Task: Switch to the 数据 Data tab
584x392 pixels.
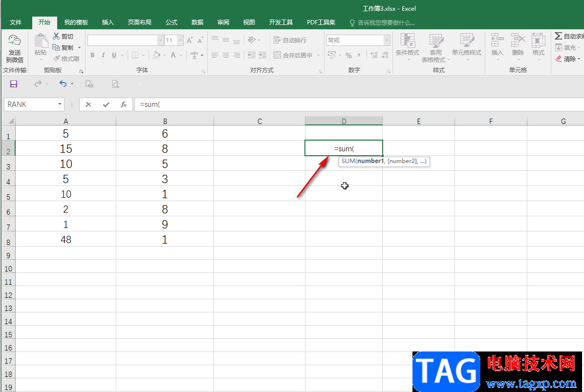Action: click(197, 22)
